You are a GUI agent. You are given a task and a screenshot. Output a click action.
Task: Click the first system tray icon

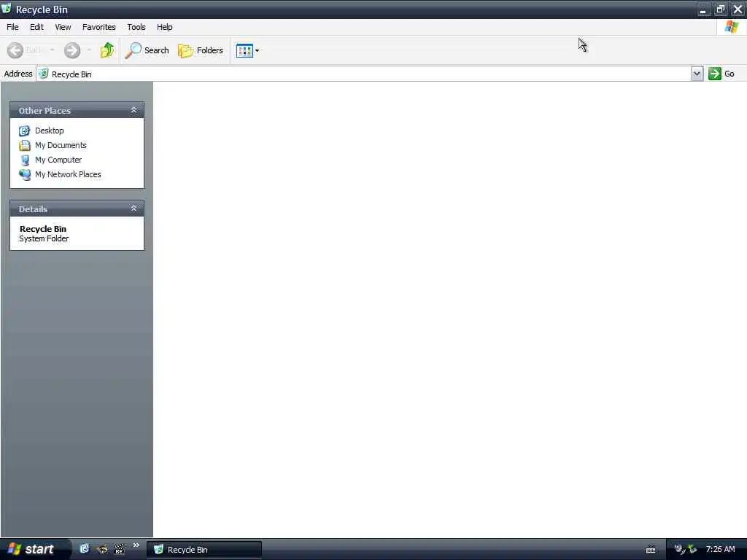tap(680, 549)
